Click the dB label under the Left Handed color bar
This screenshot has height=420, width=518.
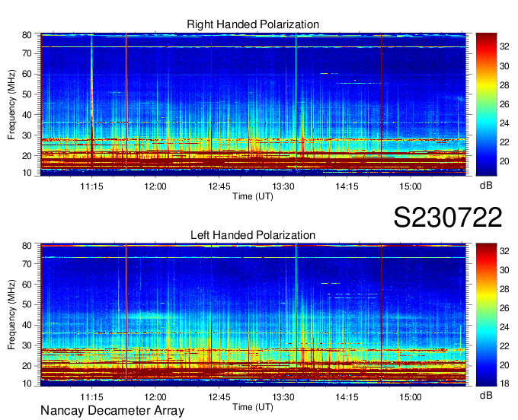tap(486, 395)
